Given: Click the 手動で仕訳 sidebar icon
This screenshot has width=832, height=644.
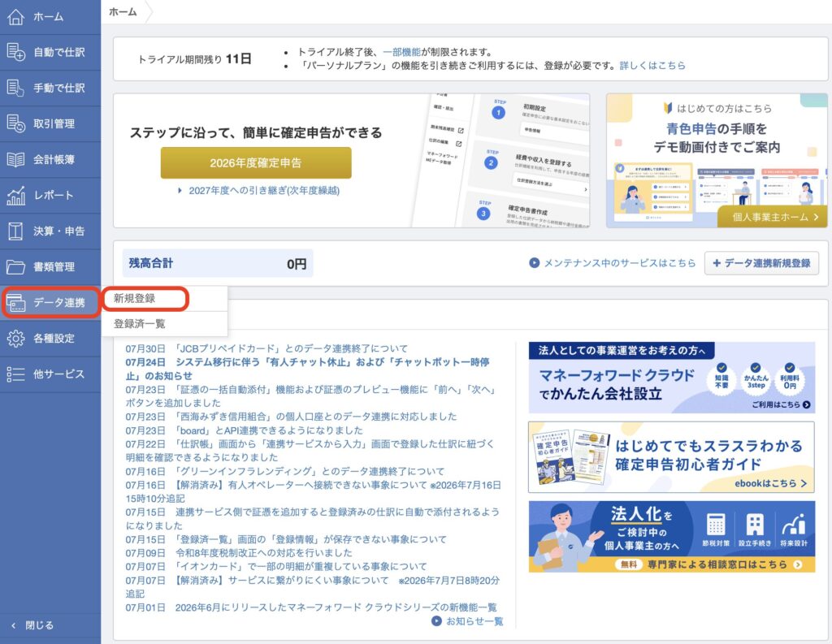Looking at the screenshot, I should pos(15,88).
